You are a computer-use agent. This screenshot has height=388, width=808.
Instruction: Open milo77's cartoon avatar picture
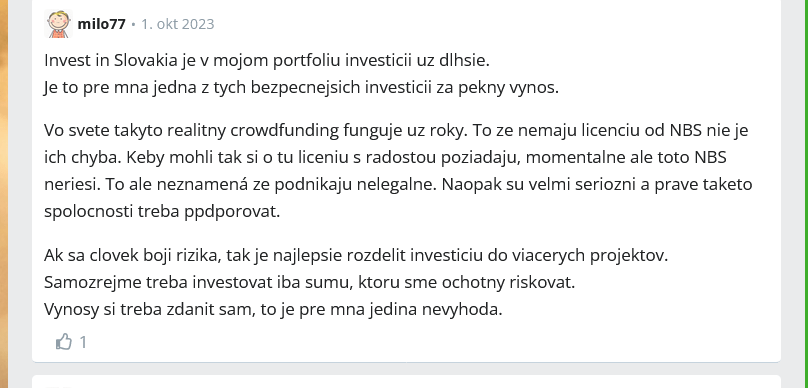click(58, 24)
